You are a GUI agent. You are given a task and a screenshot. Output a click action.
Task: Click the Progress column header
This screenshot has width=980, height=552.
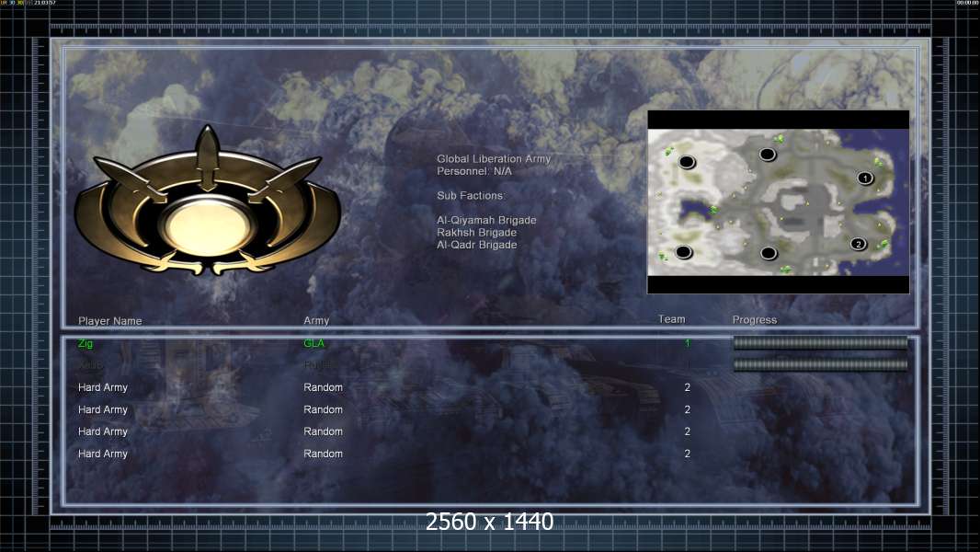(x=755, y=319)
